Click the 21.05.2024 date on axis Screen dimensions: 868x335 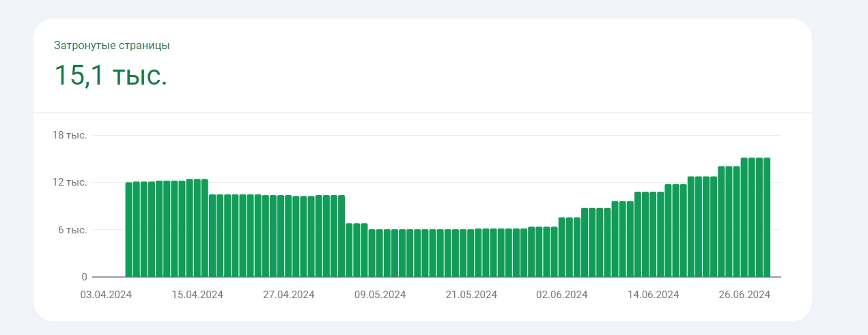coord(471,295)
